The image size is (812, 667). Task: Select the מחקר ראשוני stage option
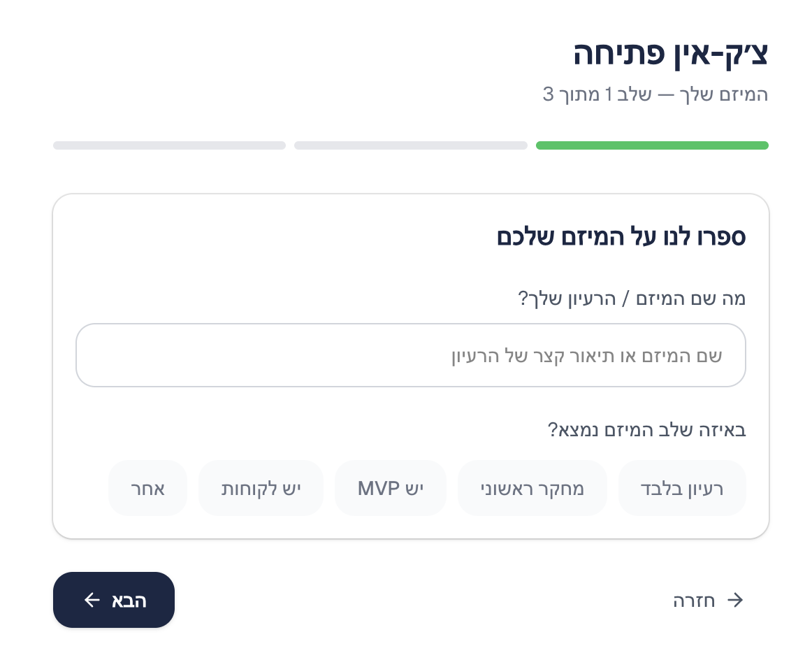tap(532, 488)
